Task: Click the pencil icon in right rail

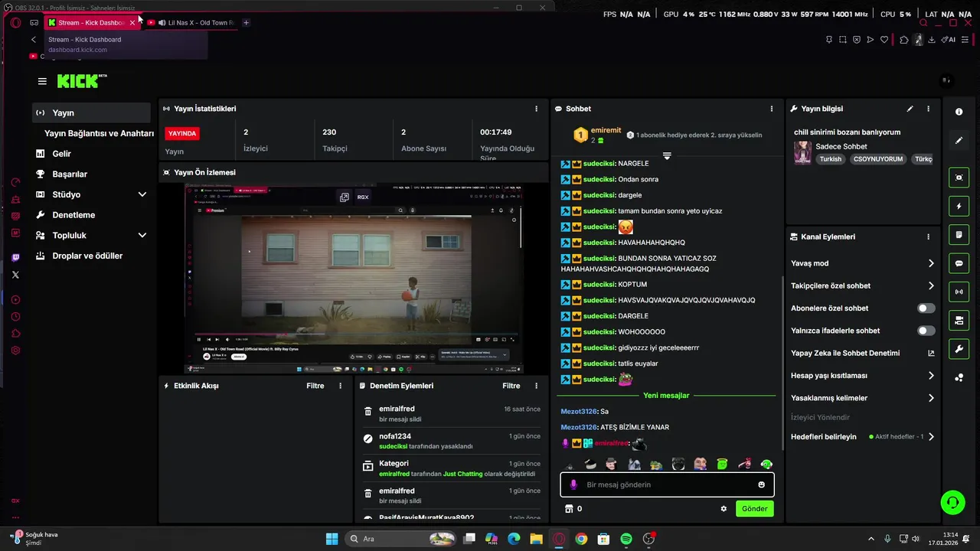Action: 959,141
